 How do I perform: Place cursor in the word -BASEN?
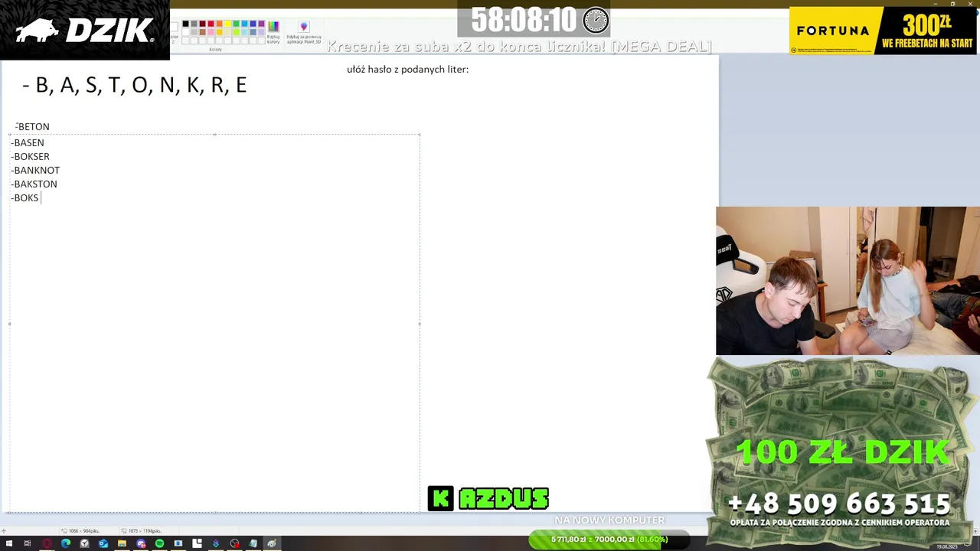click(28, 143)
